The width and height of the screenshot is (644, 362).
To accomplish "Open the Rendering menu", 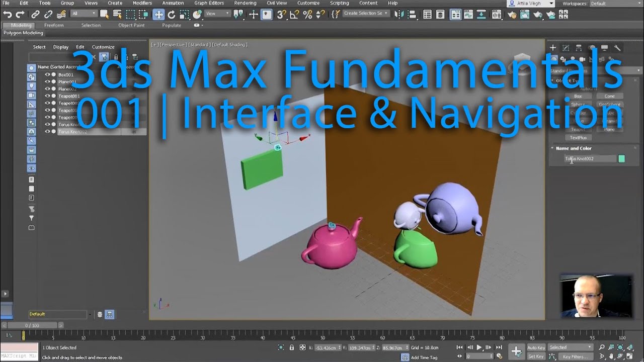I will [x=245, y=3].
